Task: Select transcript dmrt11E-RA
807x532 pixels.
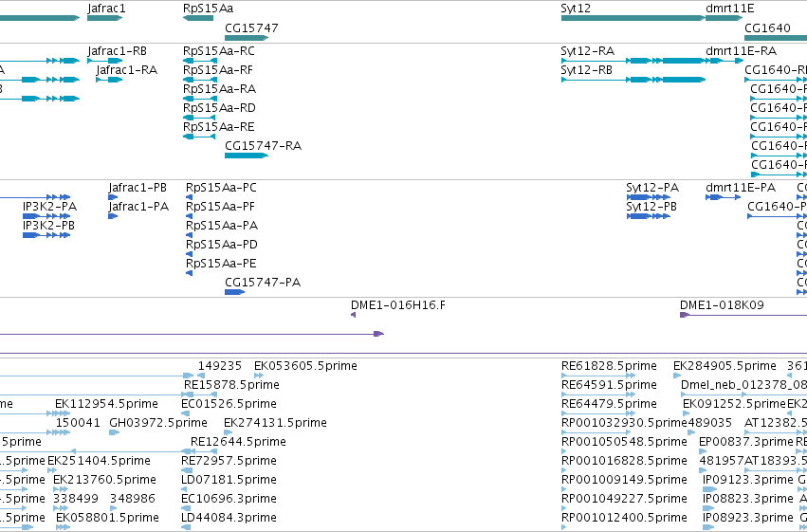Action: [x=724, y=61]
